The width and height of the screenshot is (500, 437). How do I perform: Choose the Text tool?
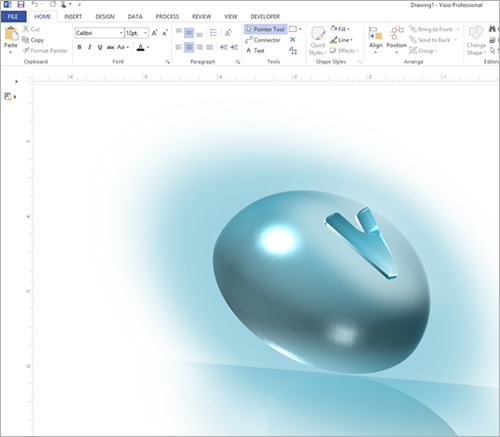255,51
